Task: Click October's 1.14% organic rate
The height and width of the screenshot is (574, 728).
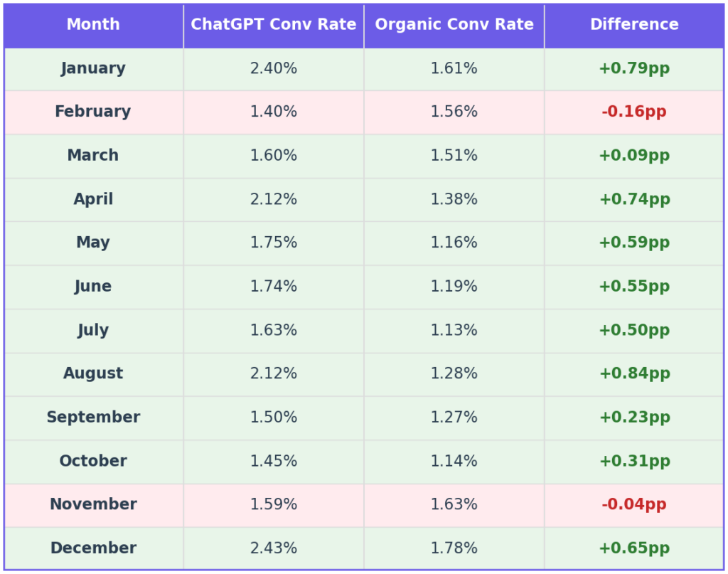Action: click(x=454, y=462)
